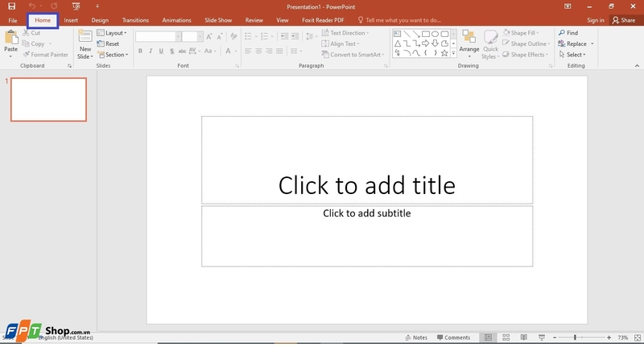Image resolution: width=644 pixels, height=347 pixels.
Task: Click the Share button
Action: tap(623, 20)
